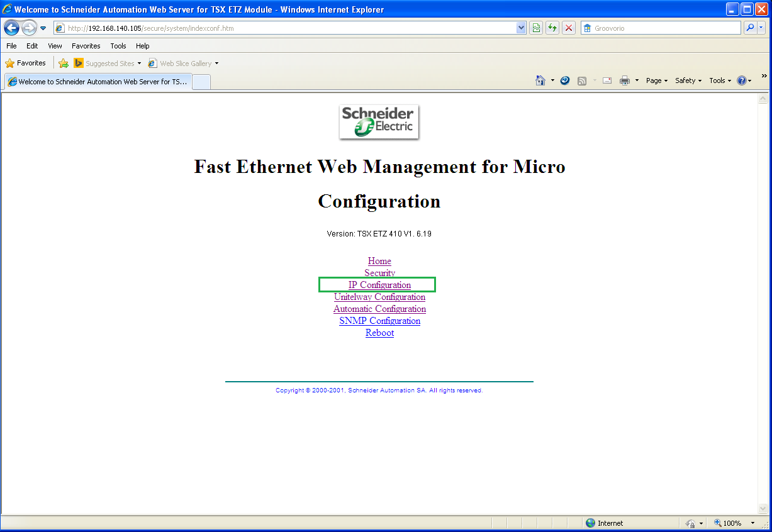
Task: Open the Tools menu in the menu bar
Action: click(118, 46)
